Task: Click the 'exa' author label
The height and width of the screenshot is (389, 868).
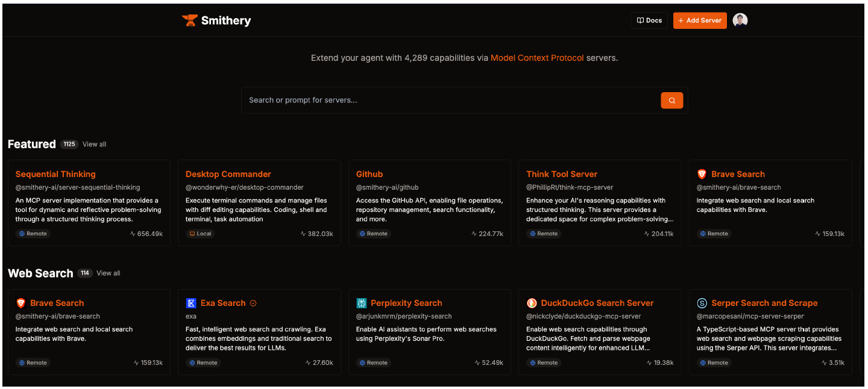Action: coord(191,316)
